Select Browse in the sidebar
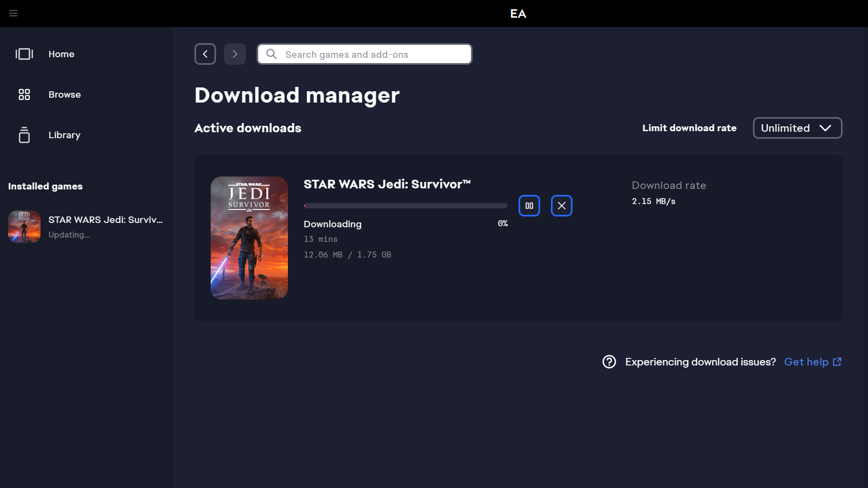The width and height of the screenshot is (868, 488). (65, 94)
